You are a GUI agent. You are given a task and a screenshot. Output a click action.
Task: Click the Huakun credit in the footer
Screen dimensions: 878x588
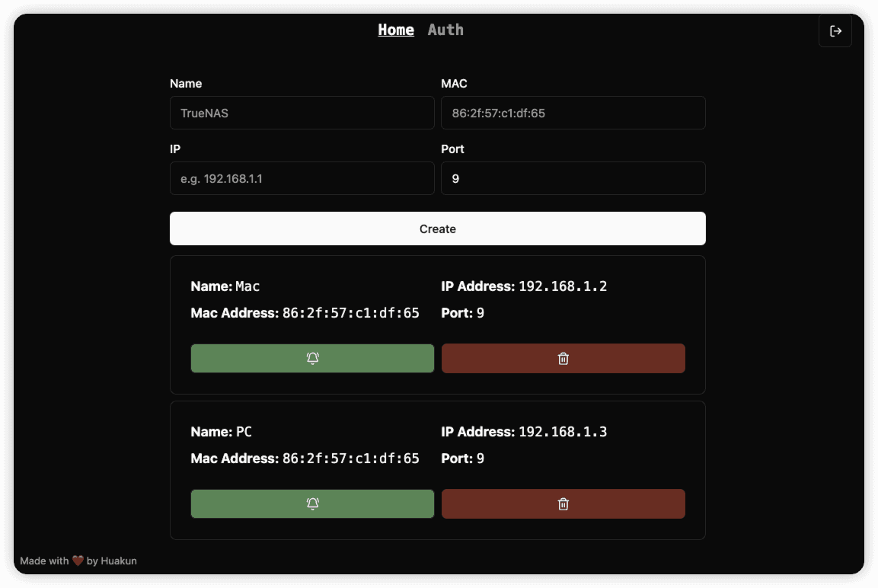tap(119, 561)
